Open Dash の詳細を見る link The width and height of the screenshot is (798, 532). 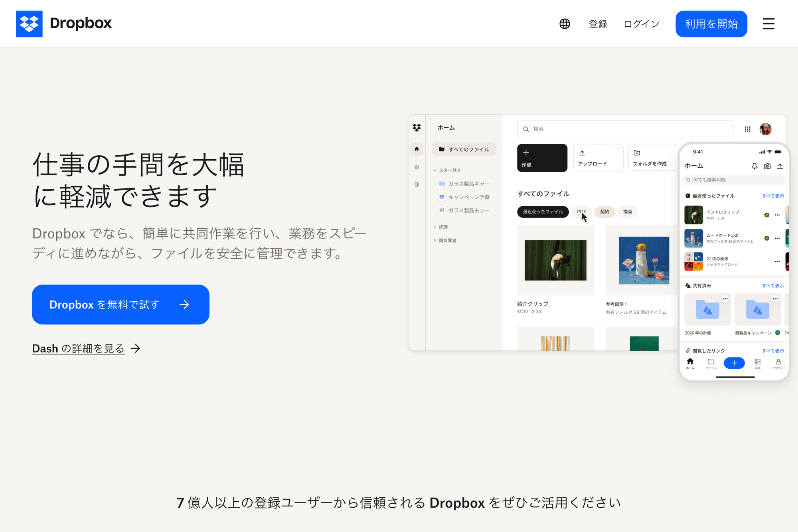(86, 348)
